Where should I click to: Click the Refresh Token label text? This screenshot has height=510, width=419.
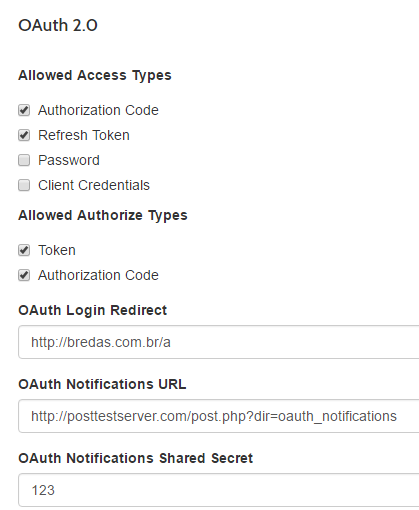pyautogui.click(x=84, y=135)
